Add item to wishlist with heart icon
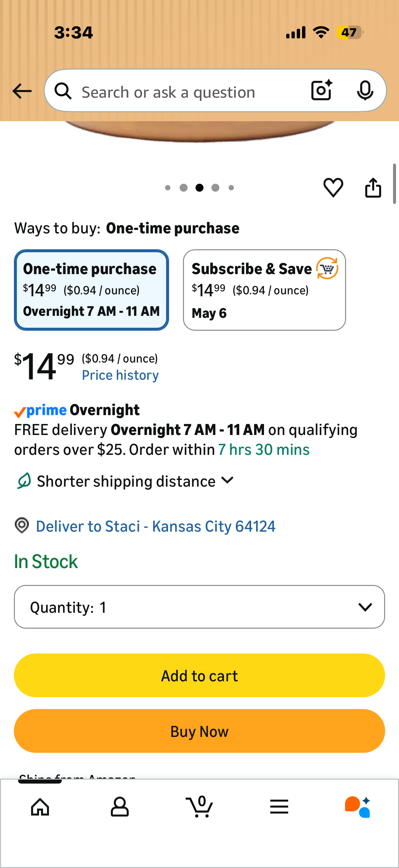399x868 pixels. pos(333,187)
